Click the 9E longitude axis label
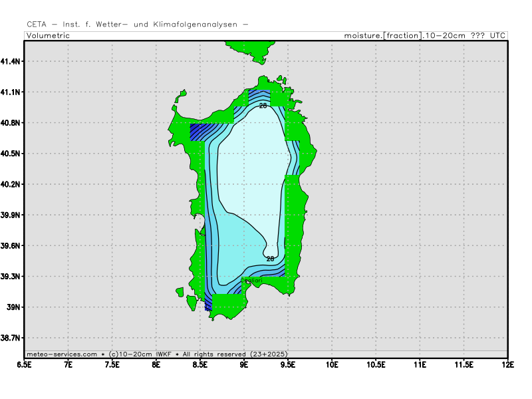Viewport: 532px width, 399px height. pos(244,364)
